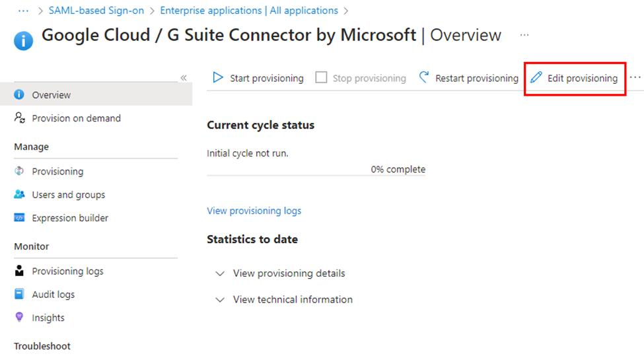Click the Start provisioning play icon
This screenshot has width=644, height=356.
pyautogui.click(x=218, y=78)
